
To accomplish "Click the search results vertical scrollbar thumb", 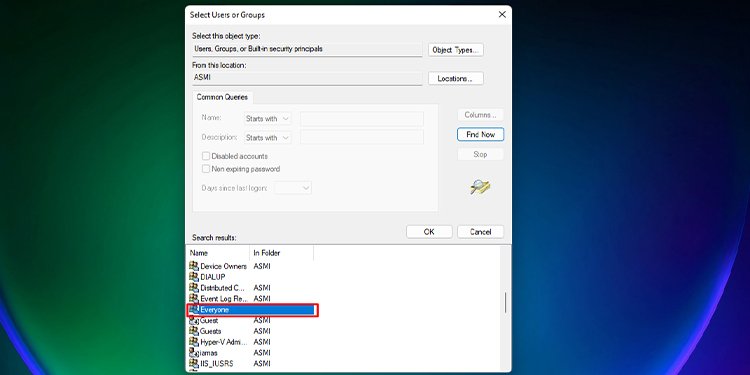I will pyautogui.click(x=506, y=303).
